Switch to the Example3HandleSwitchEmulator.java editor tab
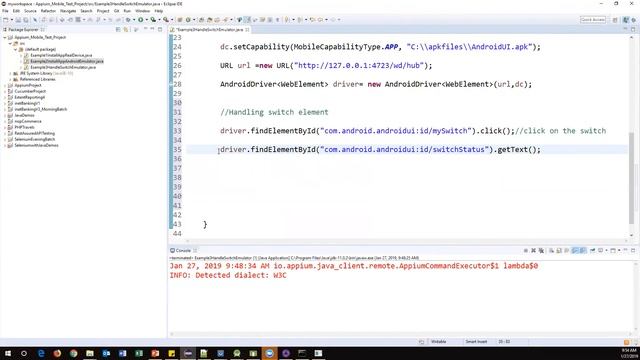The image size is (640, 360). 209,30
